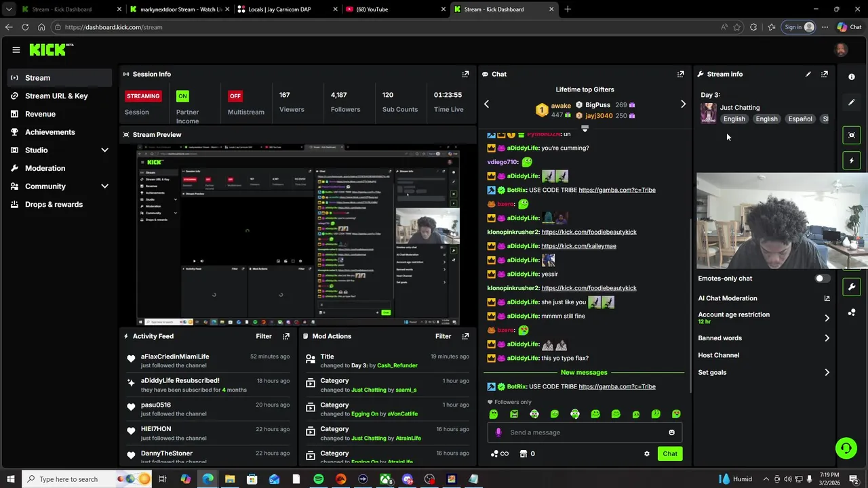Open the kaileymae link in chat

coord(578,246)
